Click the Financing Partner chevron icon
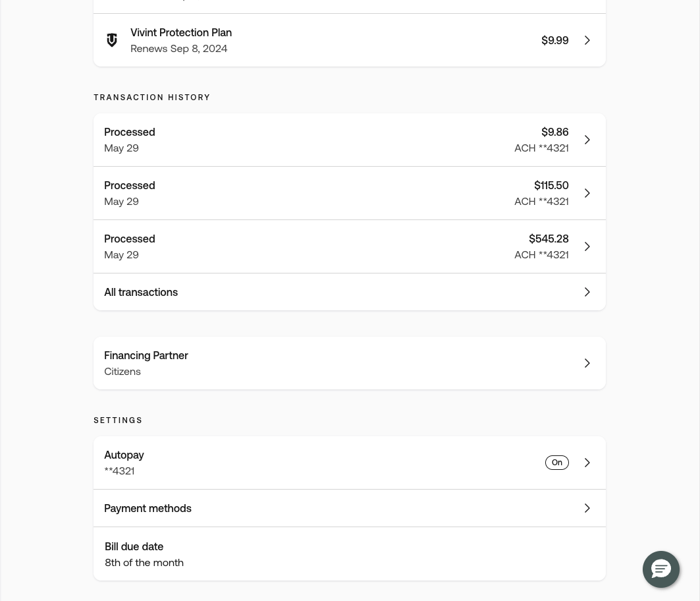This screenshot has width=700, height=601. click(587, 363)
